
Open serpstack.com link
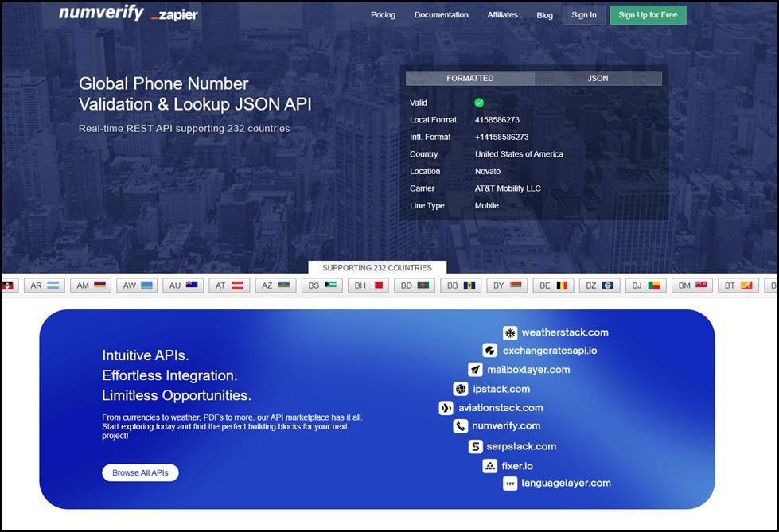point(522,446)
